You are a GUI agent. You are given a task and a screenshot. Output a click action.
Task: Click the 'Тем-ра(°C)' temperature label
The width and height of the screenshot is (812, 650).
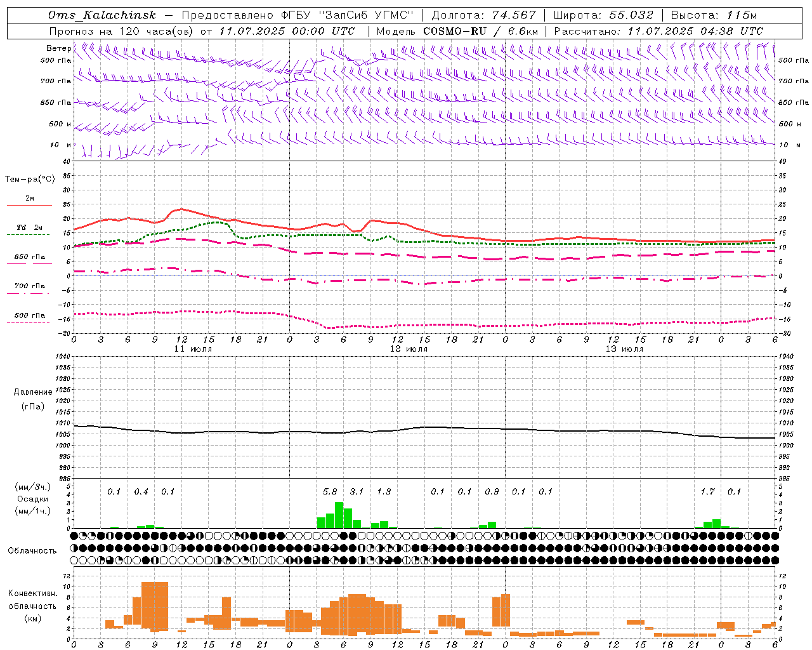pyautogui.click(x=30, y=180)
